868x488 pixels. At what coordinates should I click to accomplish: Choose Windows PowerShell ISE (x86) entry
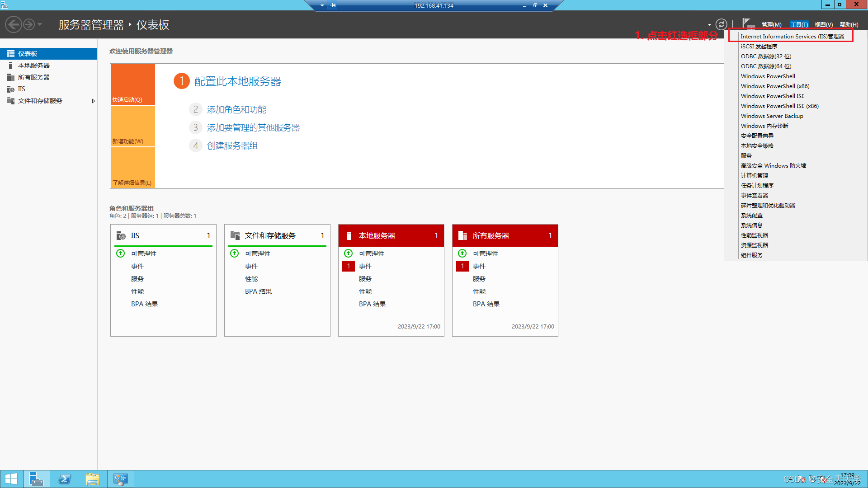(x=779, y=106)
